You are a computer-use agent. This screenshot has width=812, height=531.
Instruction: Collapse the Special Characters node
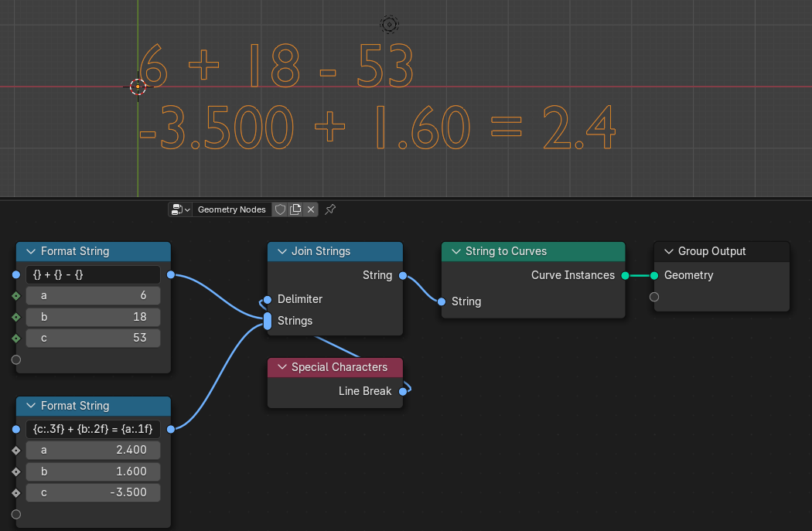pos(281,367)
